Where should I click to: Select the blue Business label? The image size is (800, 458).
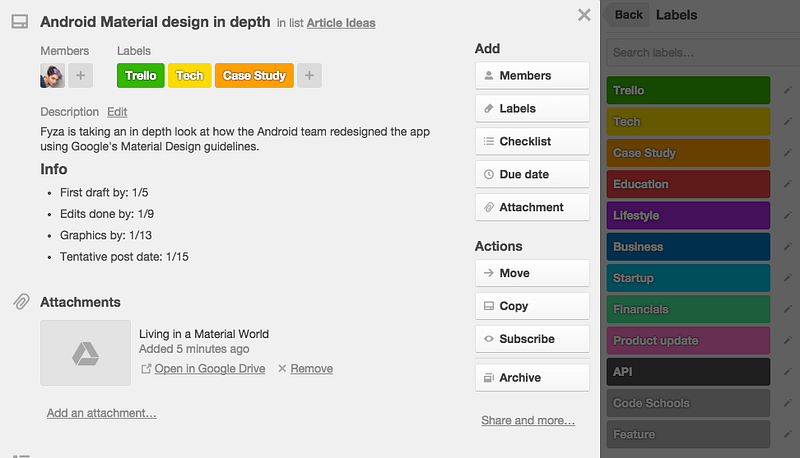click(x=688, y=246)
